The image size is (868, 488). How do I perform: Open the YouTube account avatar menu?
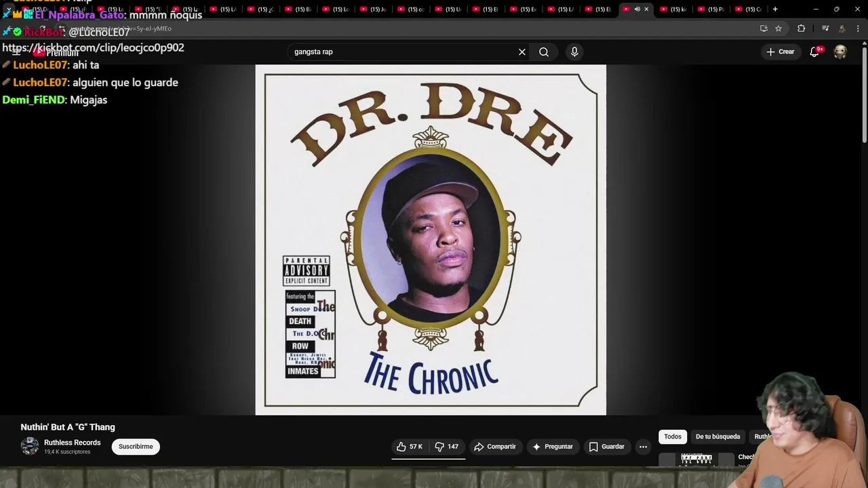pyautogui.click(x=840, y=52)
